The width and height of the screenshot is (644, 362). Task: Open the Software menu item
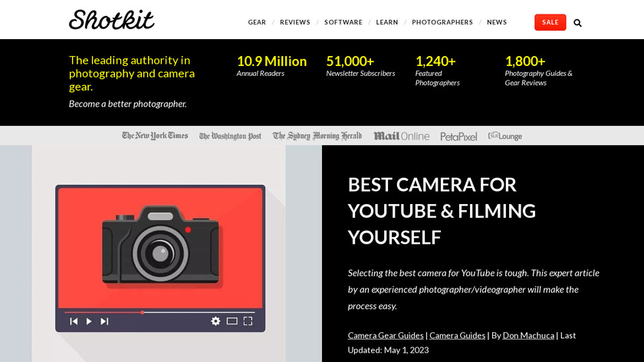point(343,22)
